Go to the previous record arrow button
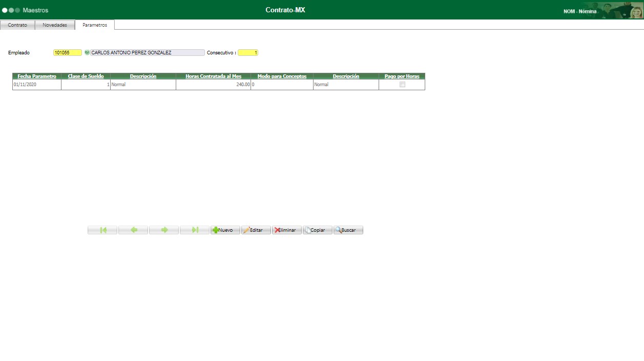This screenshot has width=644, height=361. (x=133, y=230)
